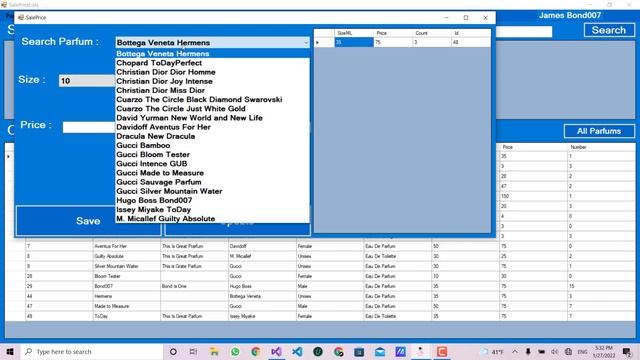Click the Hermens name cell in main grid
The height and width of the screenshot is (360, 640).
127,296
